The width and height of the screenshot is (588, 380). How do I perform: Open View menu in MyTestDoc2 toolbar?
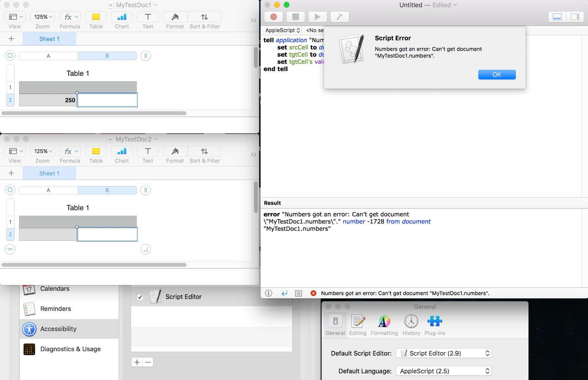[x=15, y=151]
